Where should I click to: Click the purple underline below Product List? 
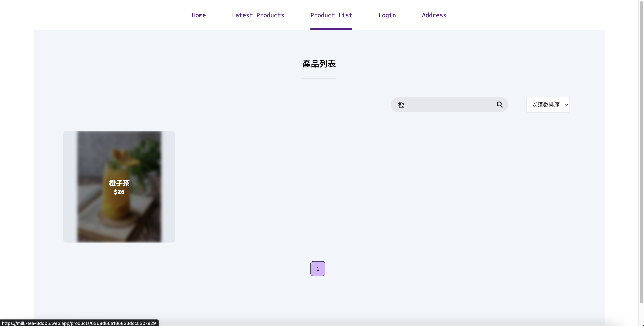331,29
